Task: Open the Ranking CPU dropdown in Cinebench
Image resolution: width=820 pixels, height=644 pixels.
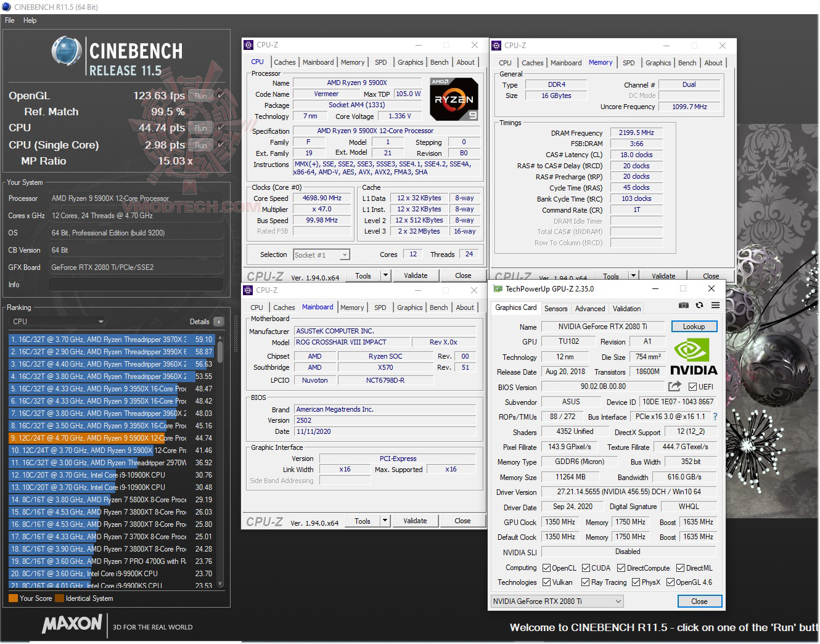Action: coord(58,322)
